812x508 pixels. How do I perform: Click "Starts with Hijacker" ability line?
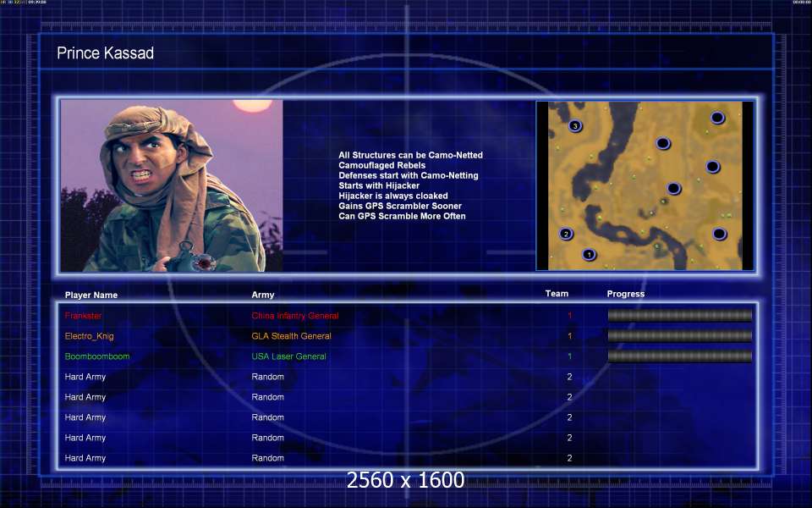point(379,185)
